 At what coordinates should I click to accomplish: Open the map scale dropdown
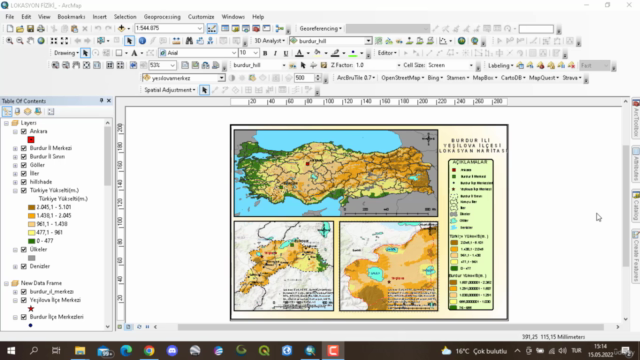click(x=200, y=28)
